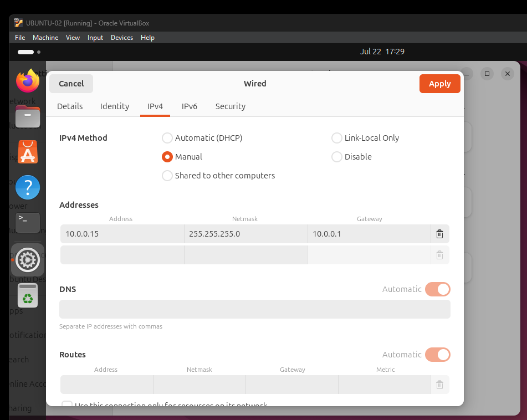Click the DNS servers input field

[254, 309]
